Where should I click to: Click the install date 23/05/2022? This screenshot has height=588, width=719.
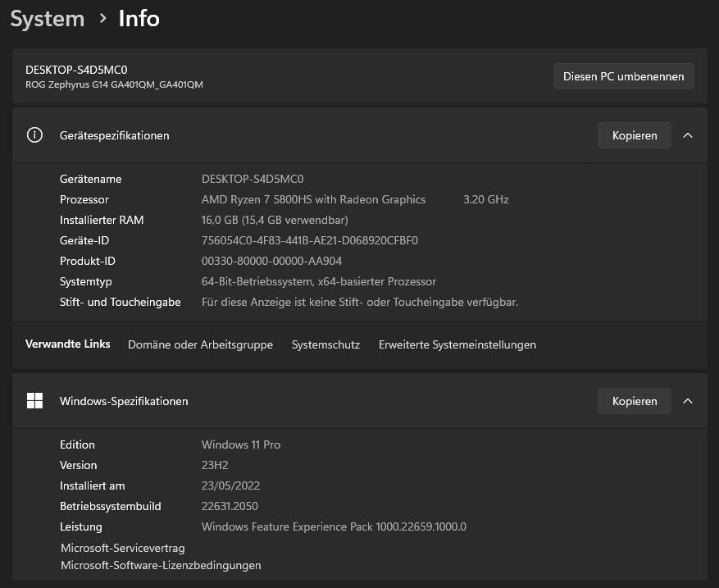point(230,485)
